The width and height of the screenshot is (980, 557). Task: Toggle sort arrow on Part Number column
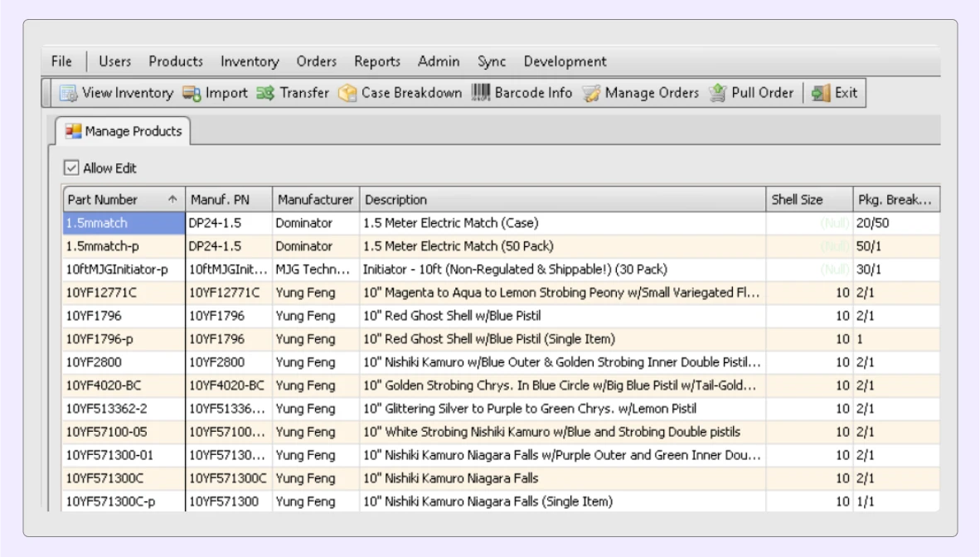point(172,200)
